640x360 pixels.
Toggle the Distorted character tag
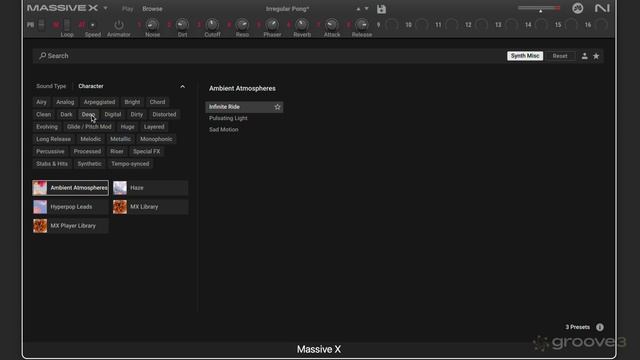point(164,114)
